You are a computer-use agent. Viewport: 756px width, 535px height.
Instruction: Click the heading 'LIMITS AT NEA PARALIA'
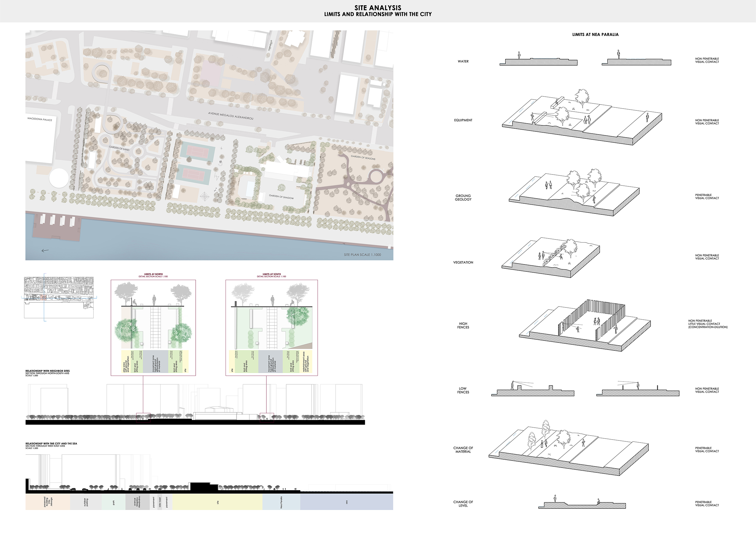[x=595, y=34]
